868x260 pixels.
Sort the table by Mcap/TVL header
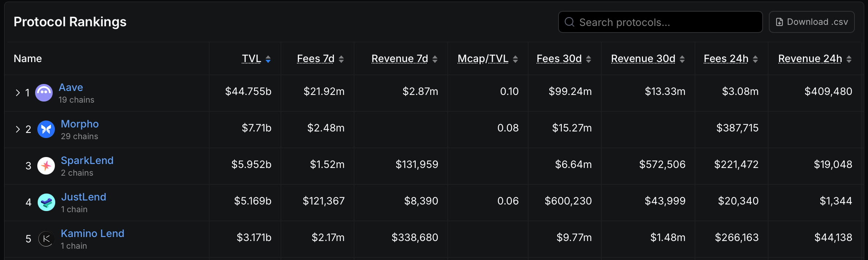(482, 58)
